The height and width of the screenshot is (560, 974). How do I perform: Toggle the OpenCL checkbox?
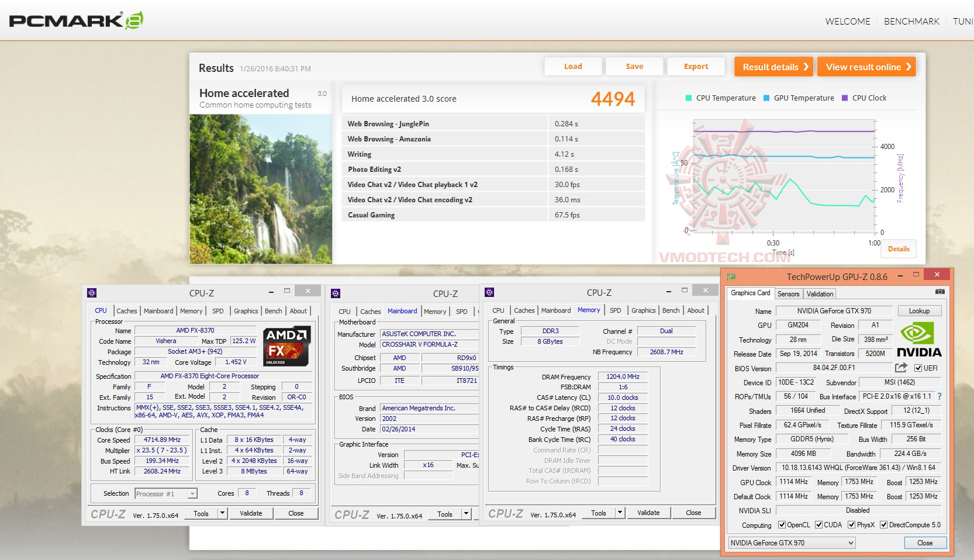tap(782, 525)
